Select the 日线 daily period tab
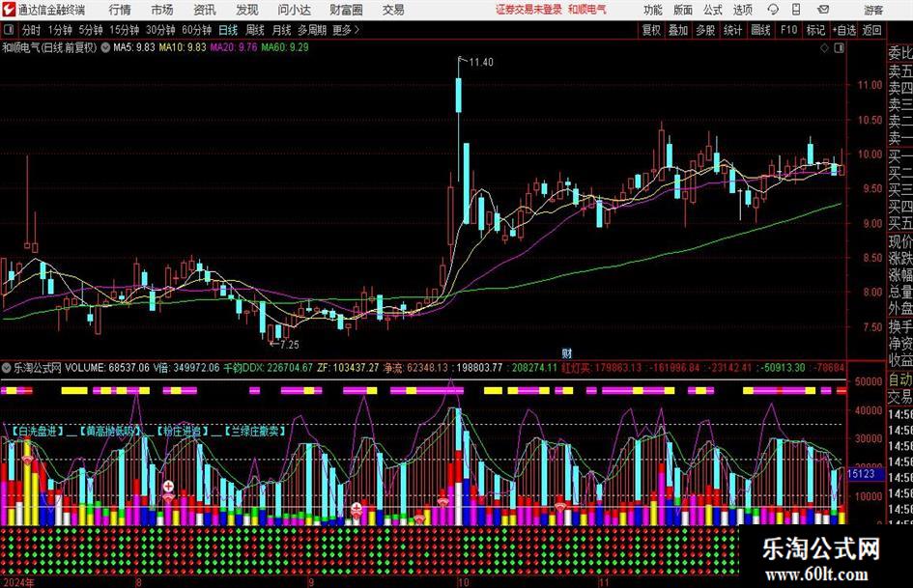Viewport: 913px width, 588px height. [x=228, y=30]
